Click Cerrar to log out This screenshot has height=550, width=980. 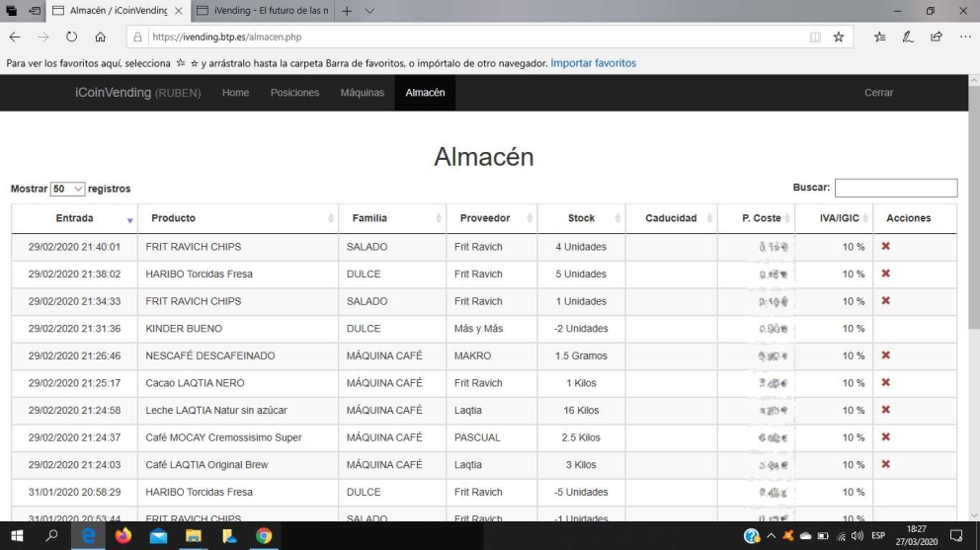pyautogui.click(x=877, y=93)
